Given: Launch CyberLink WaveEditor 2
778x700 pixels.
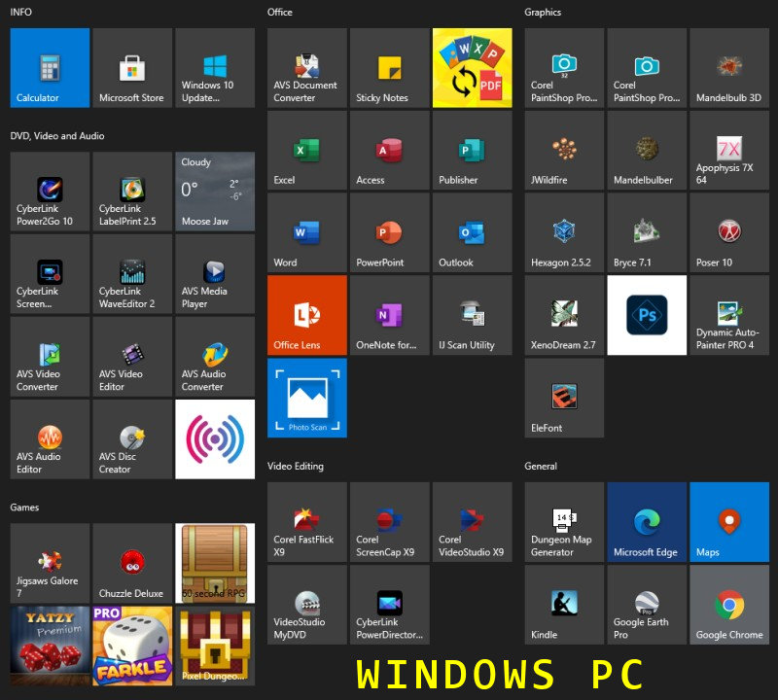Looking at the screenshot, I should pyautogui.click(x=132, y=274).
